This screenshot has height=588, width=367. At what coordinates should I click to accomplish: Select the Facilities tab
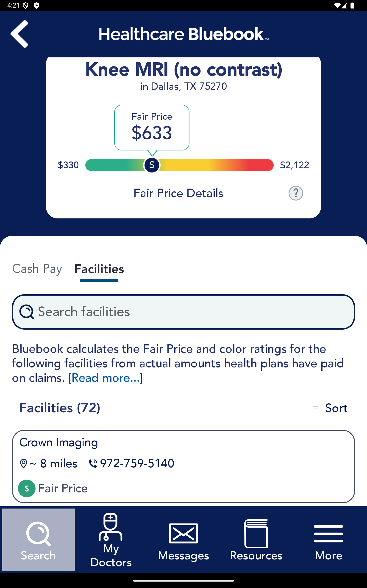tap(99, 269)
